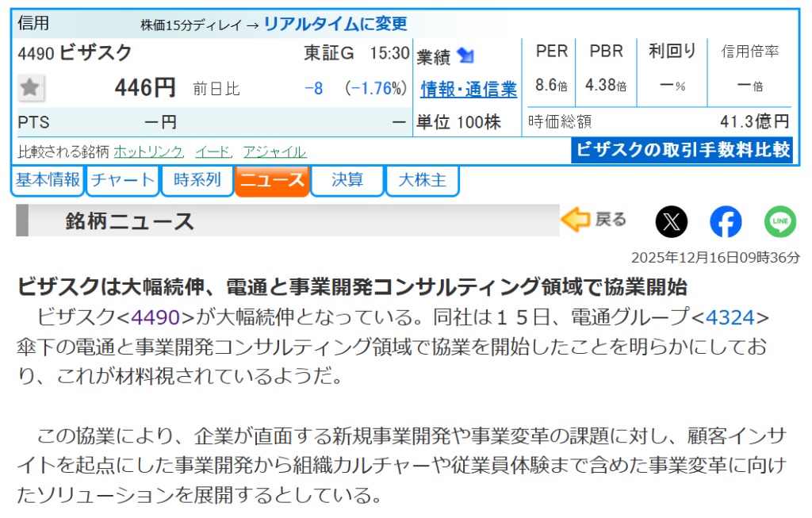Viewport: 812px width, 518px height.
Task: Click リアルタイムに変更 link
Action: [x=335, y=24]
